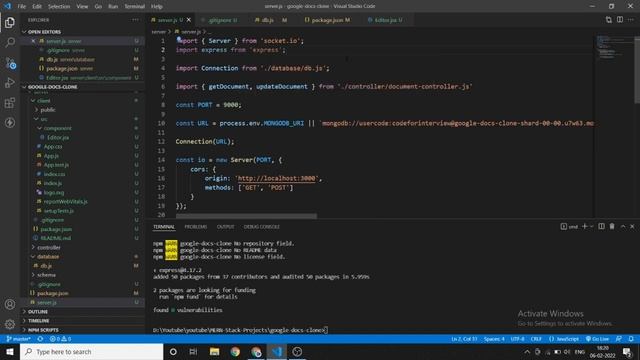Open the Run menu
640x360 pixels.
pyautogui.click(x=113, y=7)
